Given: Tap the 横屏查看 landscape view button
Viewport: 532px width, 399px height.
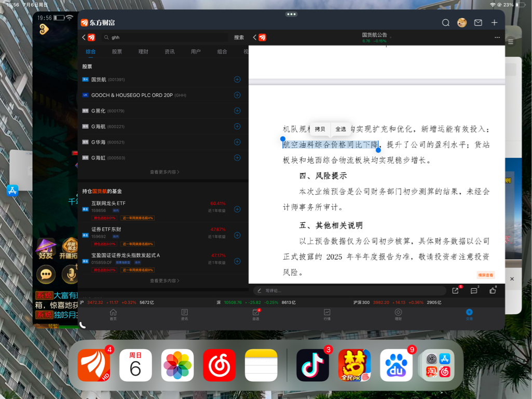Looking at the screenshot, I should click(x=485, y=275).
